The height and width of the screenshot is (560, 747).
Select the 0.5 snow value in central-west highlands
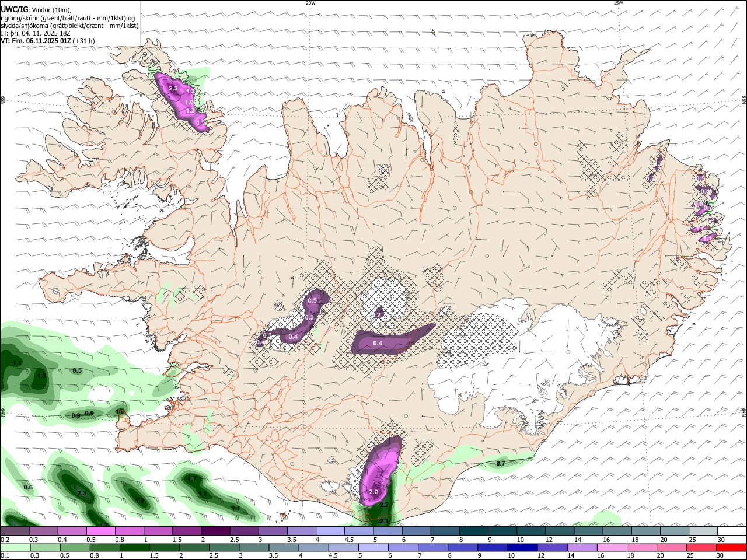tap(312, 300)
